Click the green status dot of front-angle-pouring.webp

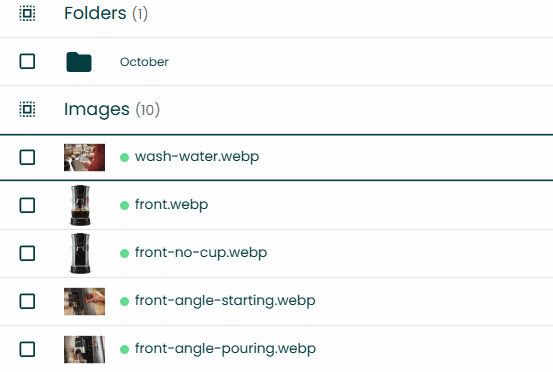[124, 349]
